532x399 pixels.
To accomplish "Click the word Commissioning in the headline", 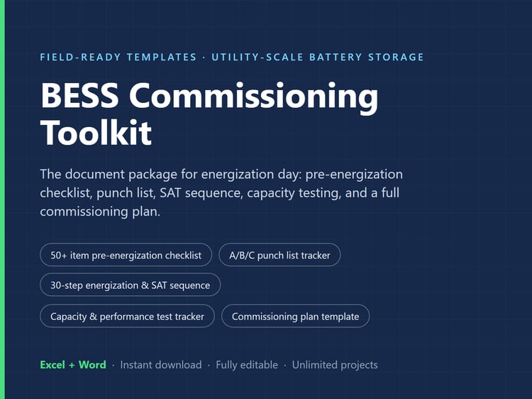I will click(253, 97).
